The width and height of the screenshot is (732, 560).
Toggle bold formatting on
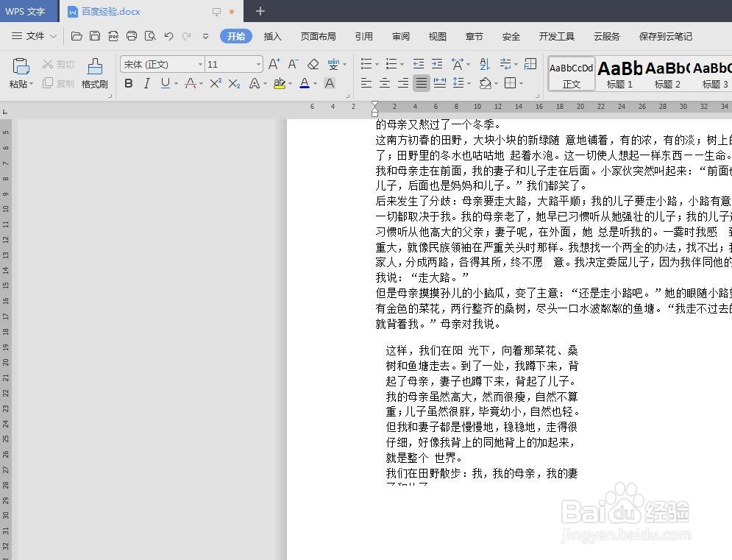(129, 83)
